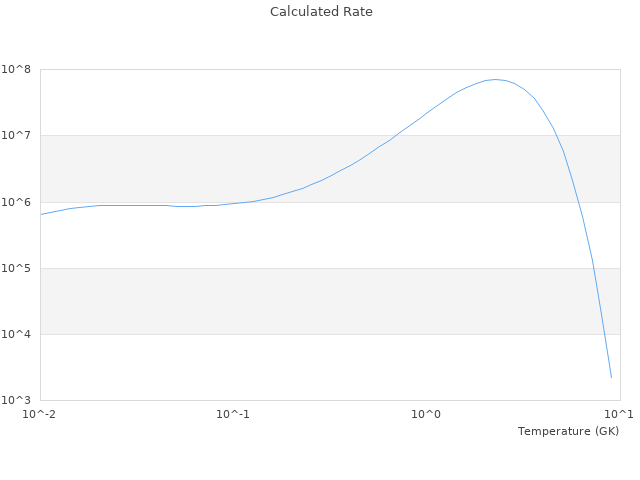640x480 pixels.
Task: Click the 10^0 x-axis tick label
Action: [426, 414]
